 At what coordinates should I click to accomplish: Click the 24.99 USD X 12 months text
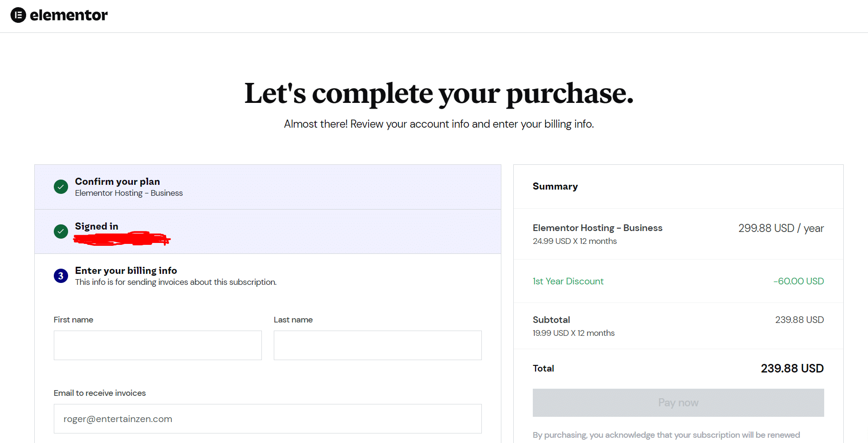click(x=575, y=241)
